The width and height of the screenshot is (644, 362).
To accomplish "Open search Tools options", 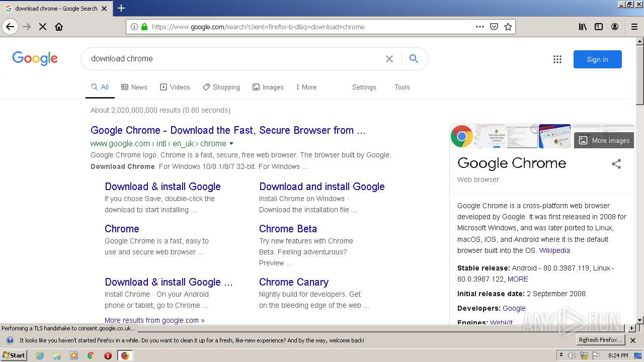I will click(x=402, y=87).
